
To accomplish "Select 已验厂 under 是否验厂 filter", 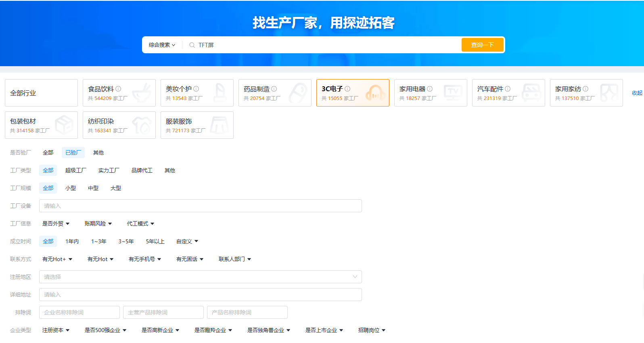I will 73,153.
